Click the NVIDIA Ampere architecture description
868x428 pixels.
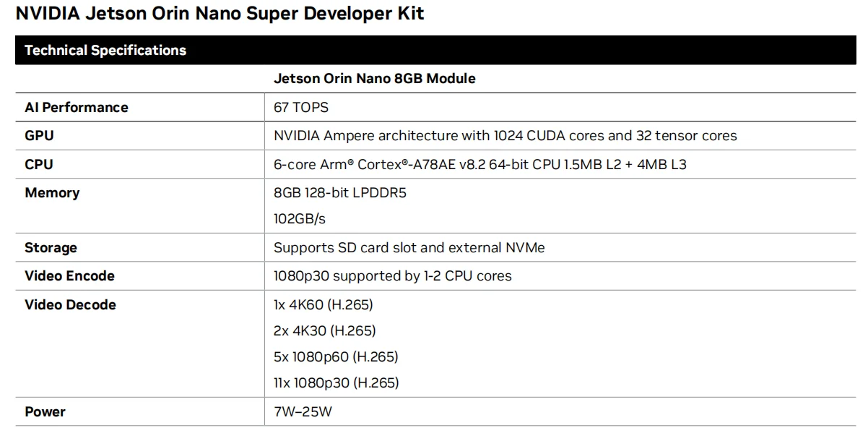pyautogui.click(x=505, y=135)
